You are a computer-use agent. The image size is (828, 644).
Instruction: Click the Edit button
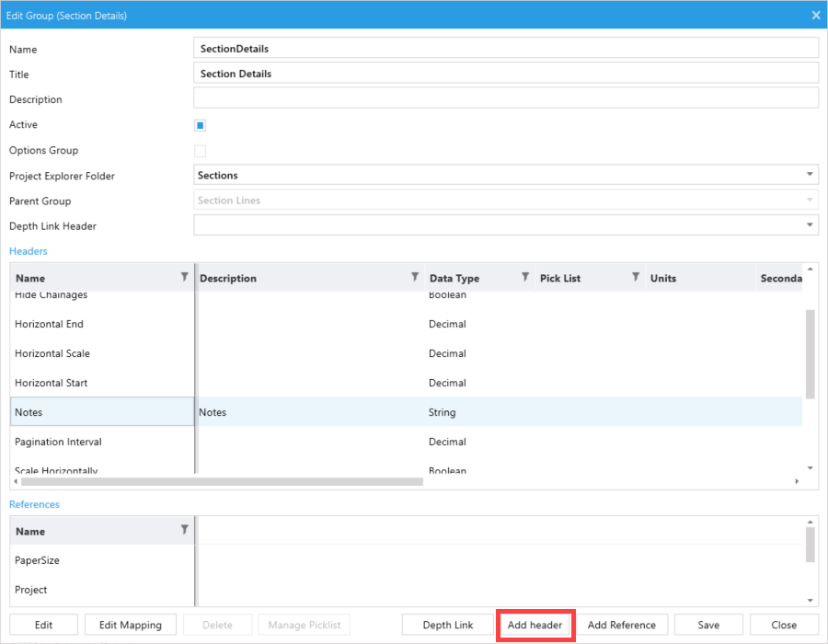[44, 625]
